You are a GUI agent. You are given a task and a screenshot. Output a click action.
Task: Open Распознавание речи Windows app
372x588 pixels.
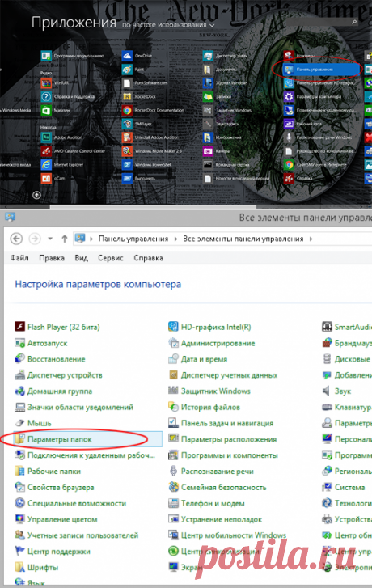pos(318,137)
